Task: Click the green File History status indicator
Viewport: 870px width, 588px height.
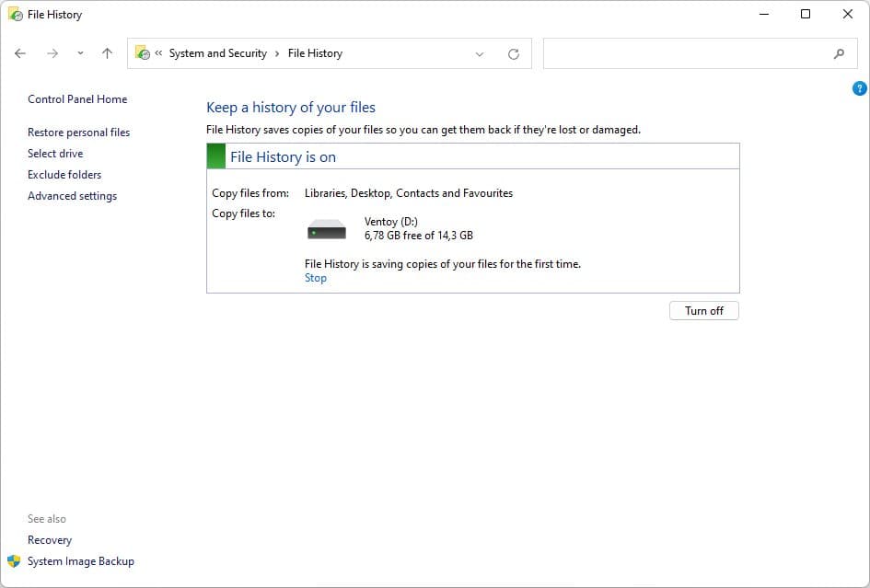Action: point(216,156)
